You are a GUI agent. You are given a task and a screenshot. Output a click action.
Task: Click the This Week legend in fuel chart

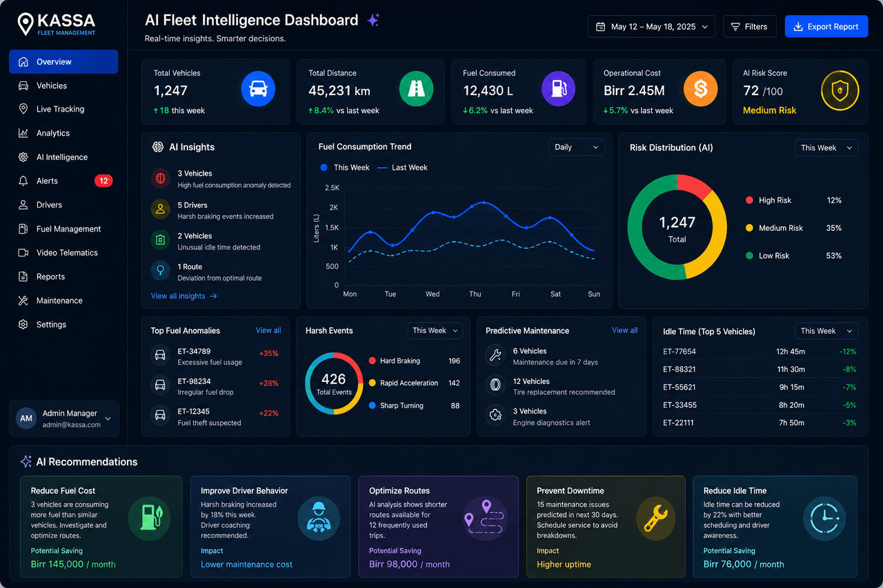tap(344, 168)
